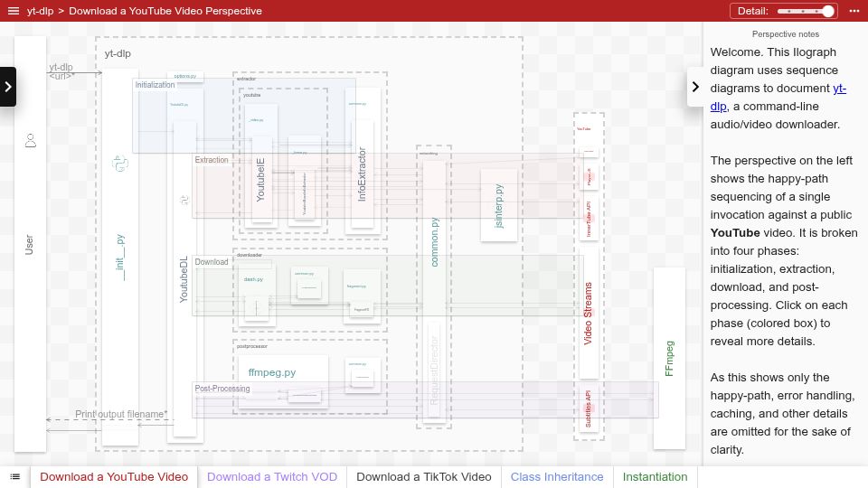Select the Subtitles API node
This screenshot has width=868, height=488.
(x=589, y=408)
